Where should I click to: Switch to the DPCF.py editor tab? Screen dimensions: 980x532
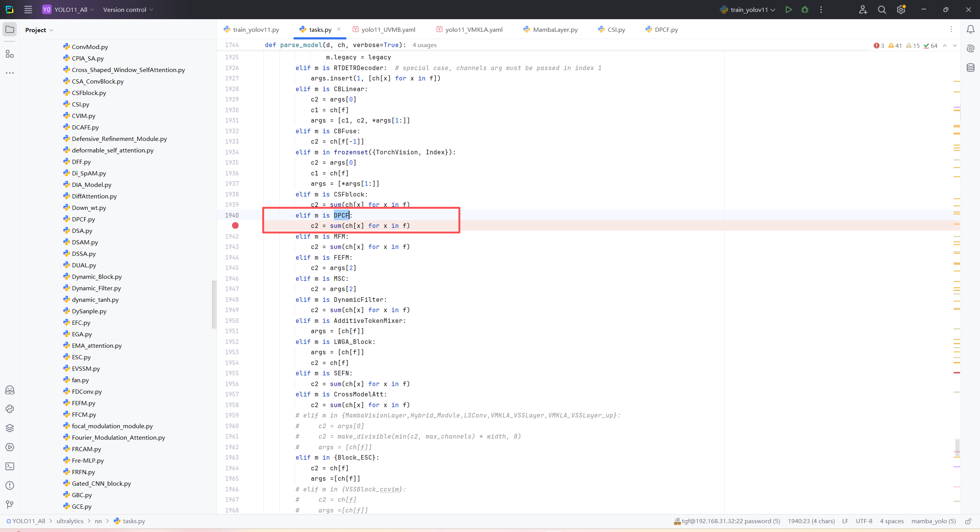(x=666, y=29)
